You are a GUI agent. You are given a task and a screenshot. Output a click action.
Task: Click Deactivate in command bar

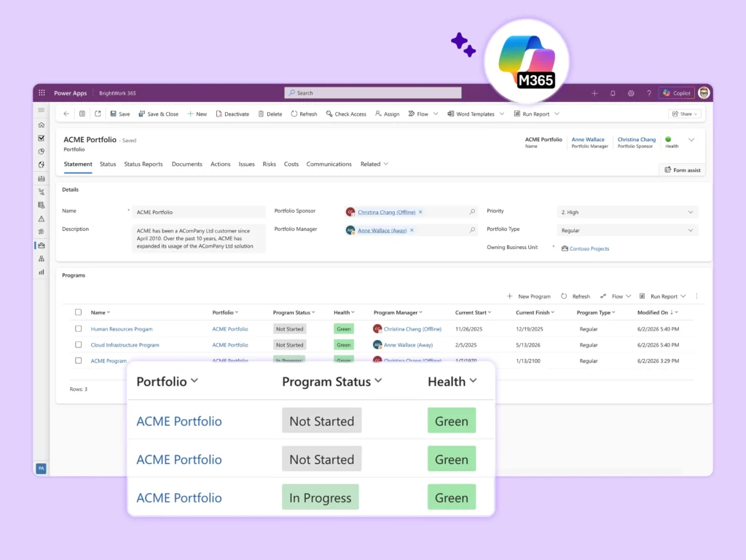pyautogui.click(x=232, y=114)
